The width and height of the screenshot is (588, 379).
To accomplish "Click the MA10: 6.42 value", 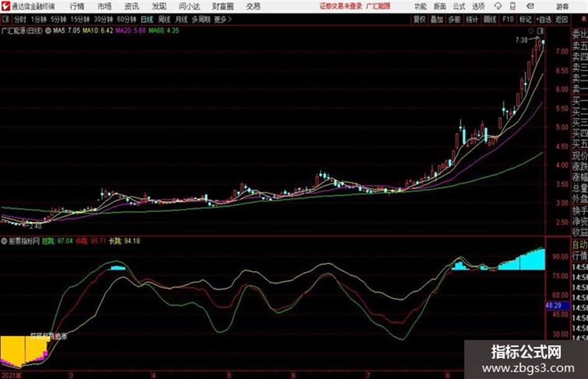I will [98, 30].
